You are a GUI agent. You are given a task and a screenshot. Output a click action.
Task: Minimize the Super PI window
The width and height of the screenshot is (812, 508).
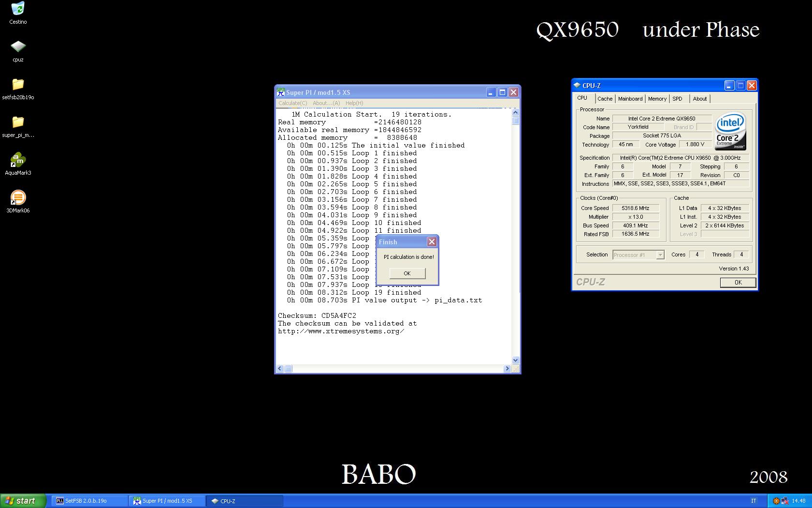click(491, 92)
